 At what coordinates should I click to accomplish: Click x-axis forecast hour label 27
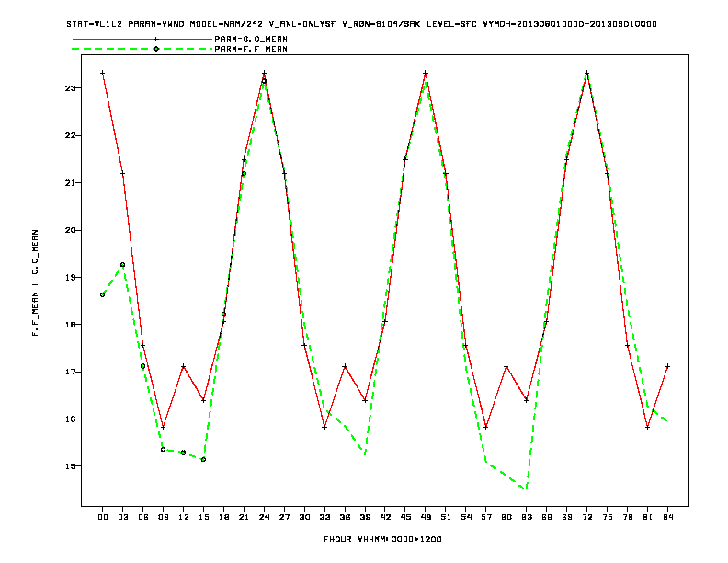pyautogui.click(x=284, y=517)
